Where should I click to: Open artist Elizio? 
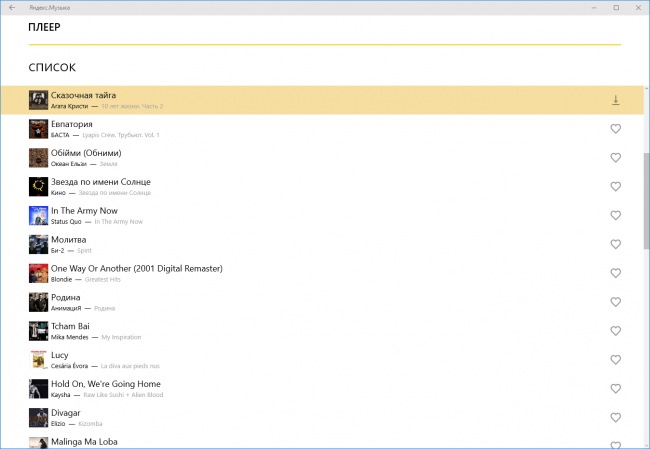(58, 424)
